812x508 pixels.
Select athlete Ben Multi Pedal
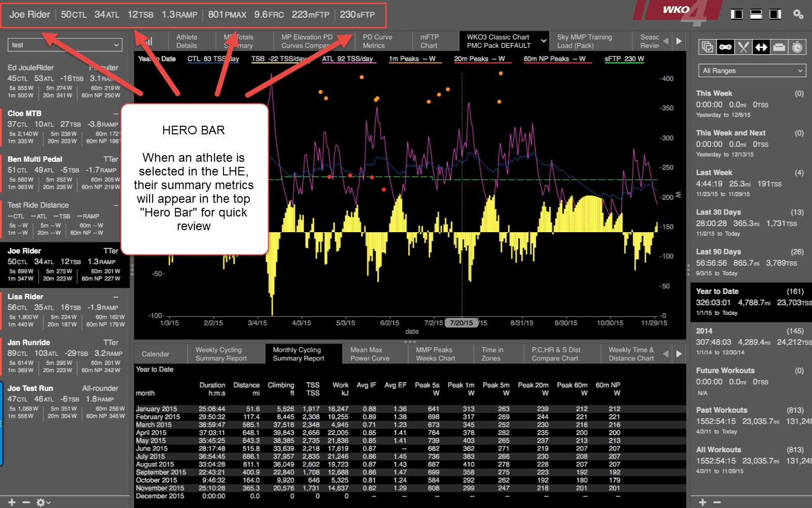click(x=64, y=173)
